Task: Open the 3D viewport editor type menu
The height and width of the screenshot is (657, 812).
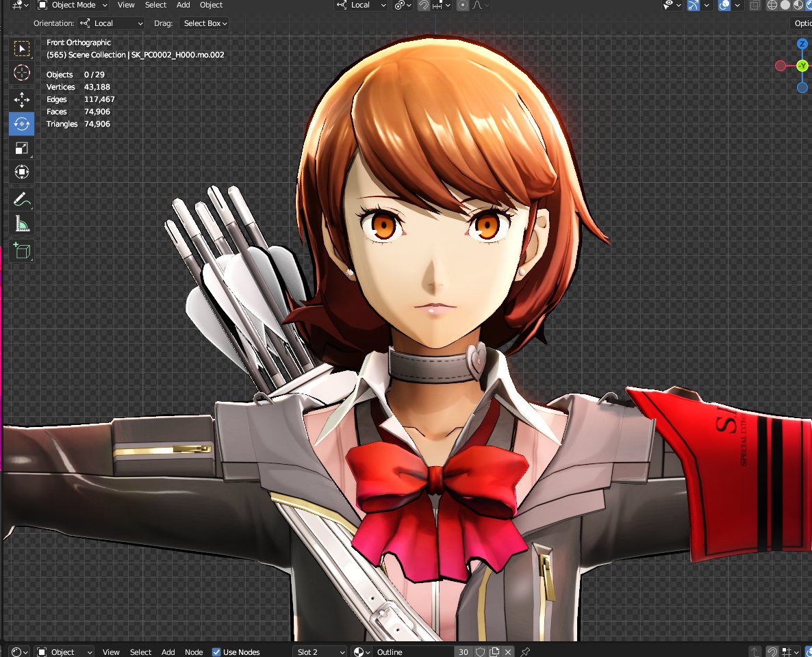Action: [x=19, y=5]
